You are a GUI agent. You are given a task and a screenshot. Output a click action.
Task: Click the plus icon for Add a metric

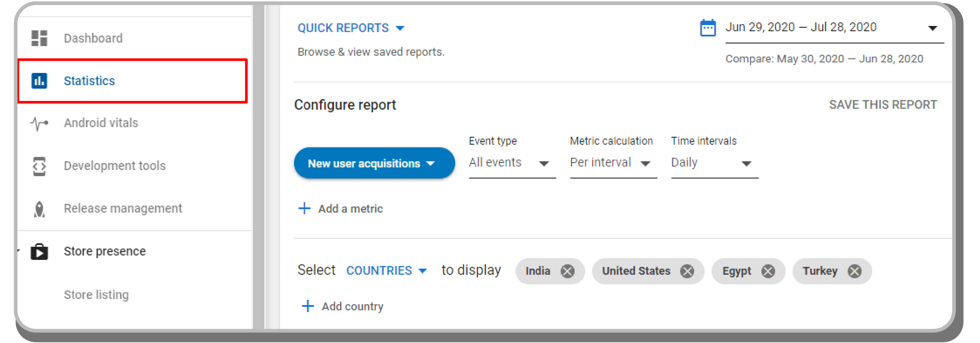304,208
